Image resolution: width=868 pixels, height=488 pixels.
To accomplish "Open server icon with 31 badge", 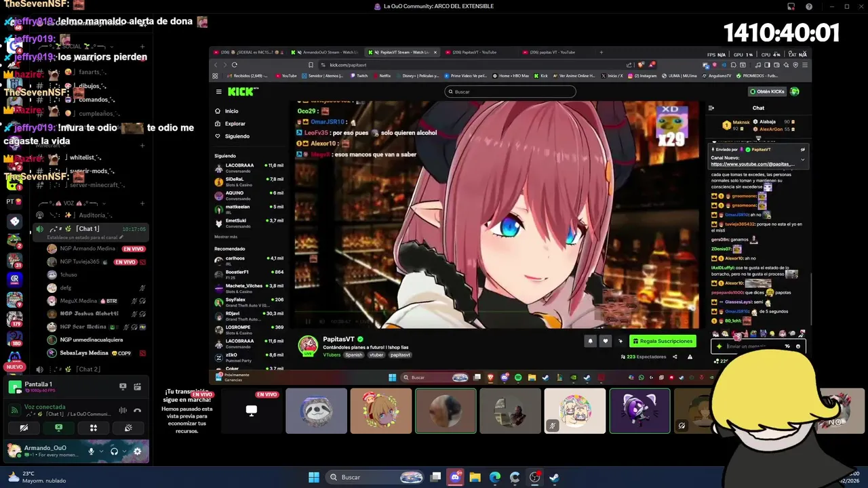I will click(14, 261).
